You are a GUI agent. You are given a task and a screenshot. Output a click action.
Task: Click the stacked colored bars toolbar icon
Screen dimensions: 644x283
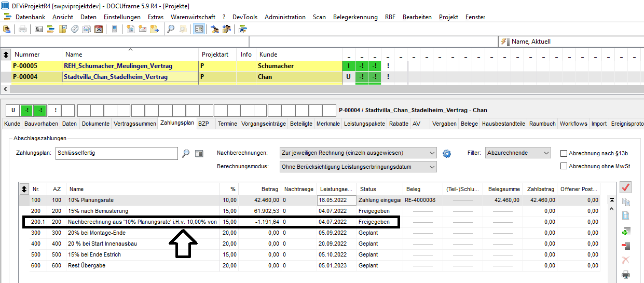(x=51, y=29)
